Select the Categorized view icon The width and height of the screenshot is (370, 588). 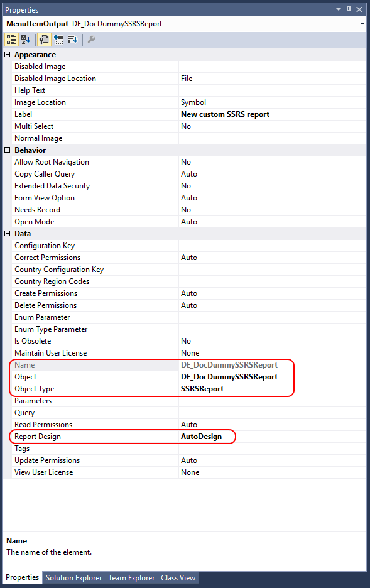coord(11,40)
